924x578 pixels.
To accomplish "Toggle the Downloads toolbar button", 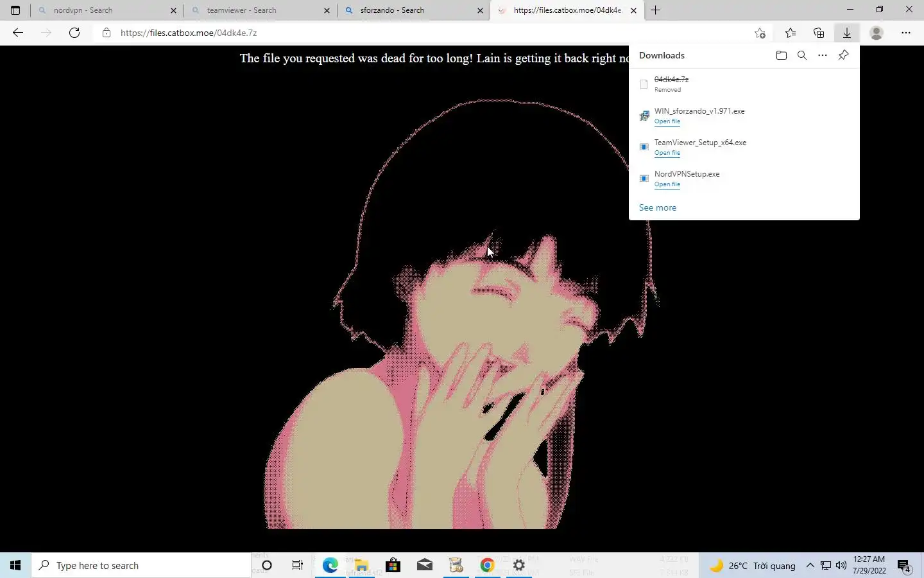I will pos(847,33).
